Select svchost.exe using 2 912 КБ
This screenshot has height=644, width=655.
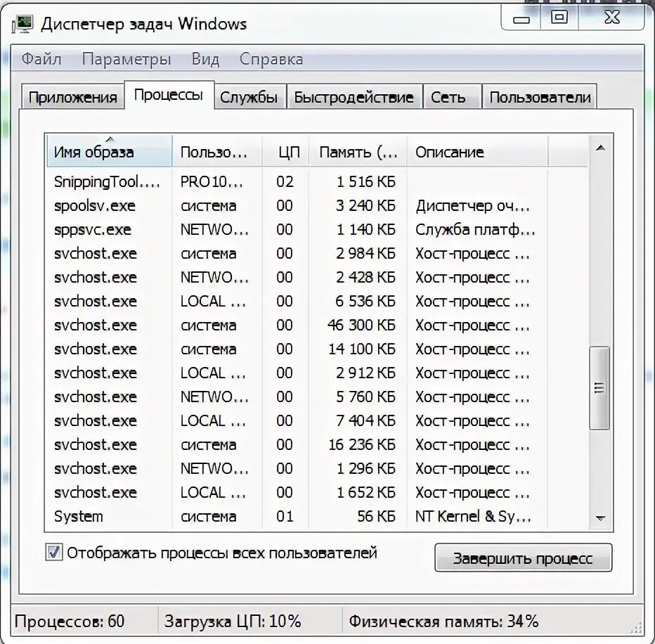tap(317, 373)
